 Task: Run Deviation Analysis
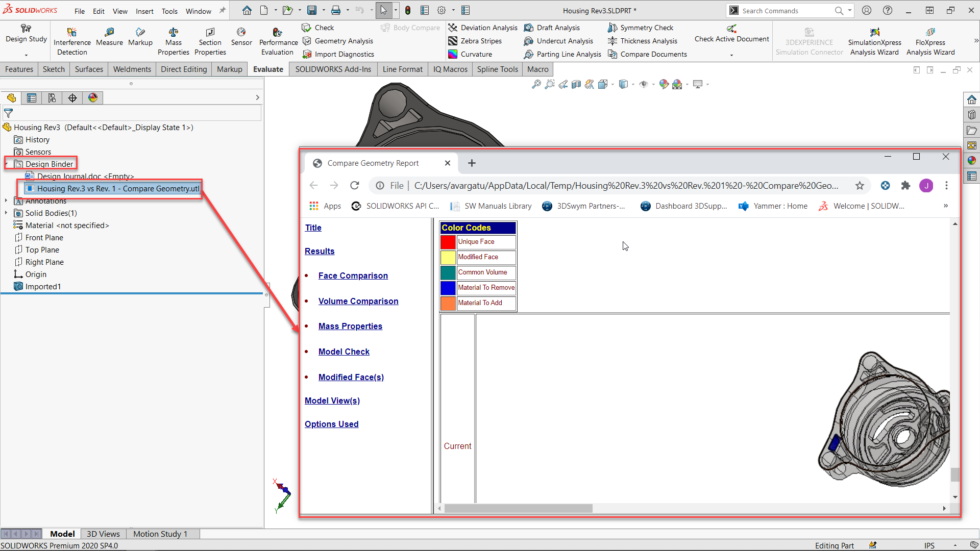(483, 28)
